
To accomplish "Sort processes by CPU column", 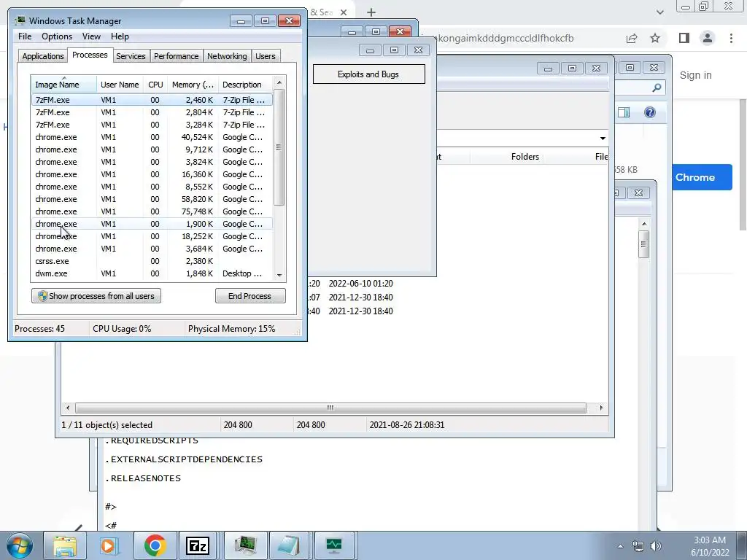I will 155,85.
